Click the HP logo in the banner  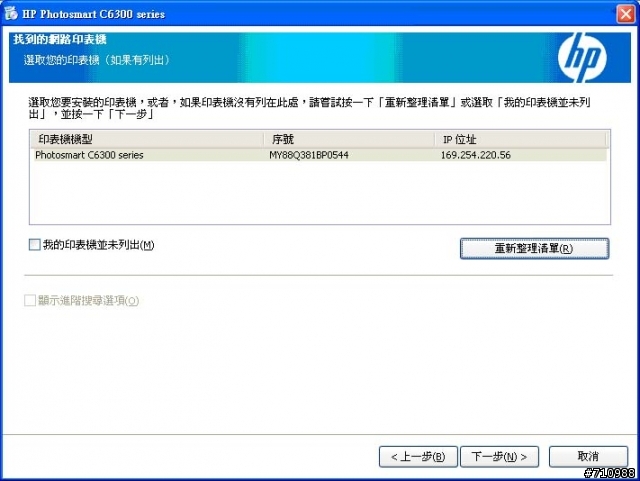[x=583, y=57]
